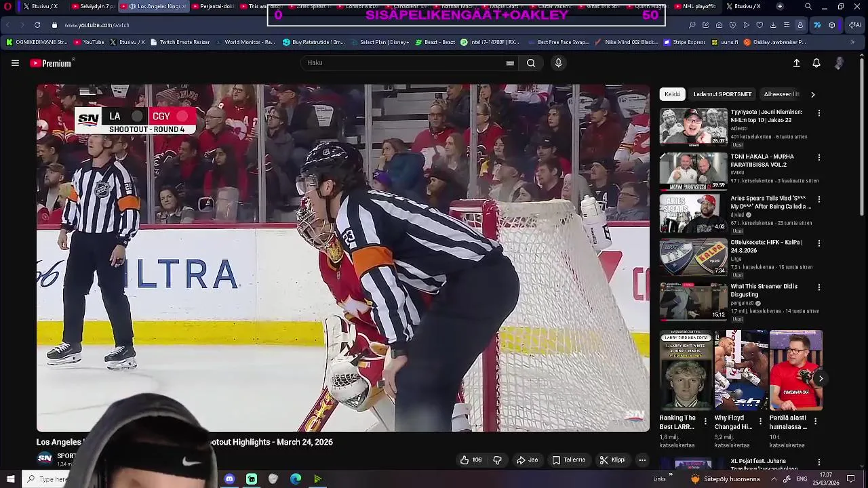Click the search magnifier button

531,63
